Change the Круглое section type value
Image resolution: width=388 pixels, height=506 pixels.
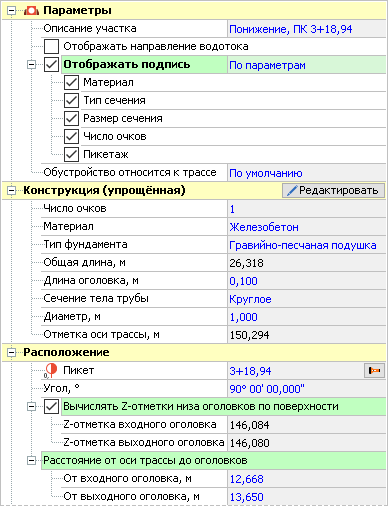pos(306,299)
